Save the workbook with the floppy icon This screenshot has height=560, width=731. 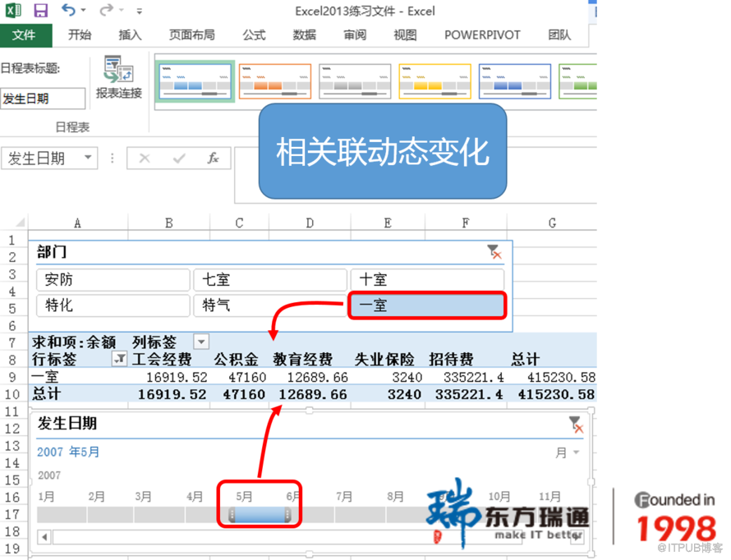point(40,10)
